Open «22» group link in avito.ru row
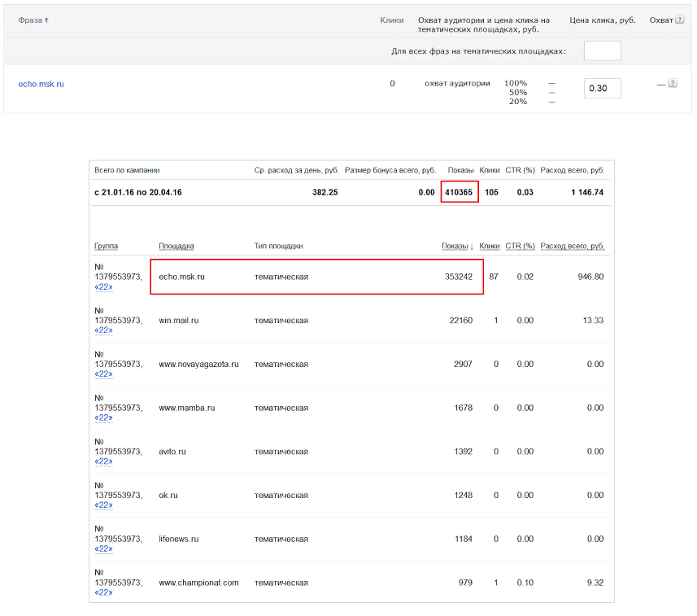This screenshot has height=616, width=697. tap(103, 461)
